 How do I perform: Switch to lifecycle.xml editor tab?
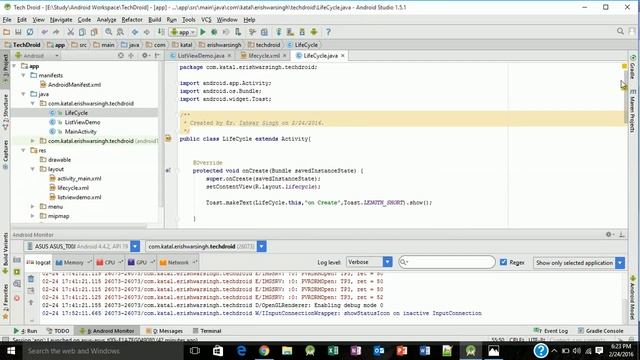(x=263, y=56)
